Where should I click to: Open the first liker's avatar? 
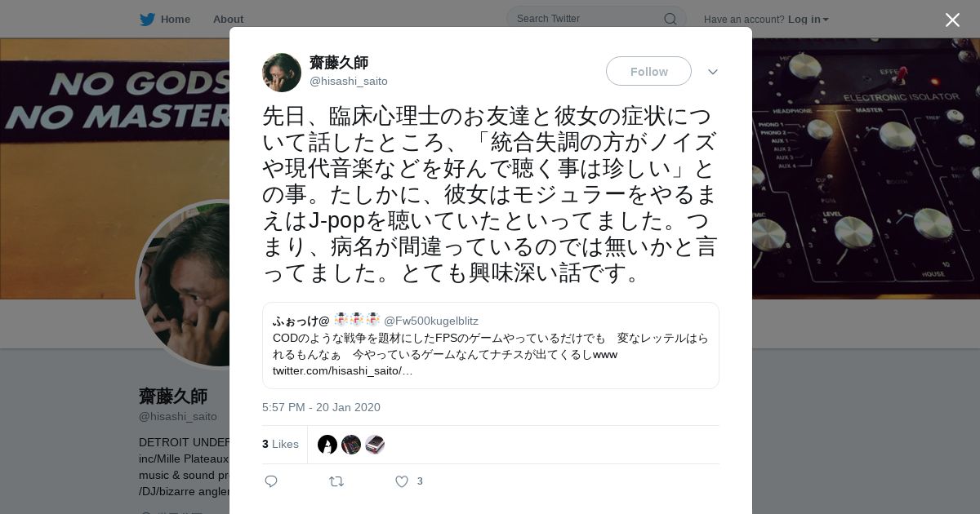pyautogui.click(x=327, y=445)
